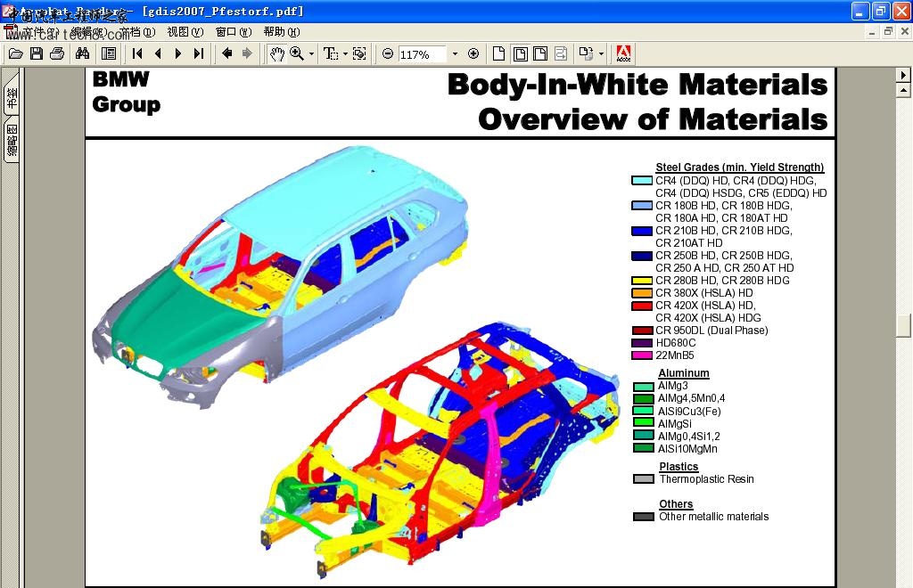Click the Open file folder icon
Image resolution: width=913 pixels, height=588 pixels.
tap(16, 54)
